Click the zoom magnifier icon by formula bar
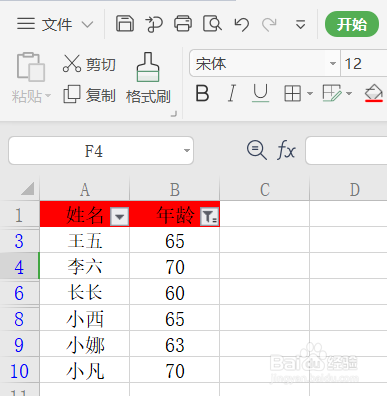This screenshot has width=387, height=396. click(x=257, y=150)
